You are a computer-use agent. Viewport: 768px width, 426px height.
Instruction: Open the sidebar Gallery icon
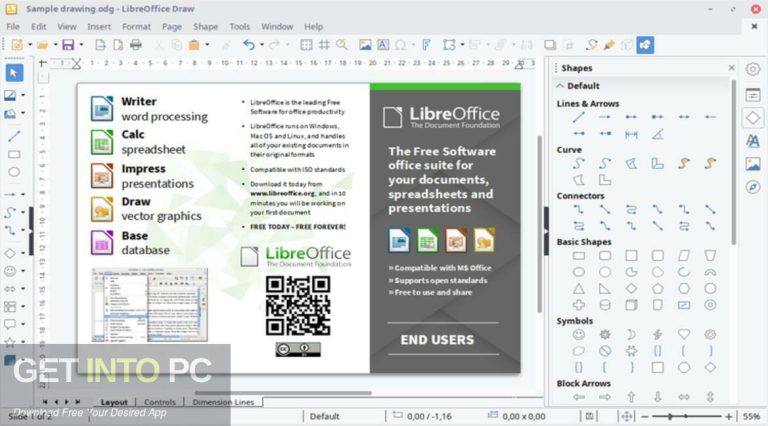click(753, 164)
